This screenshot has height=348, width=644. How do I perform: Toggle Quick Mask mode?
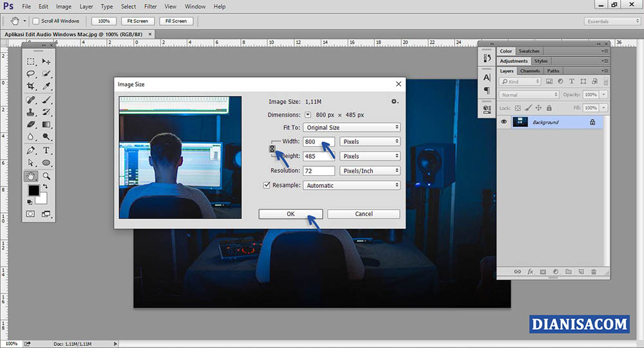(x=31, y=214)
